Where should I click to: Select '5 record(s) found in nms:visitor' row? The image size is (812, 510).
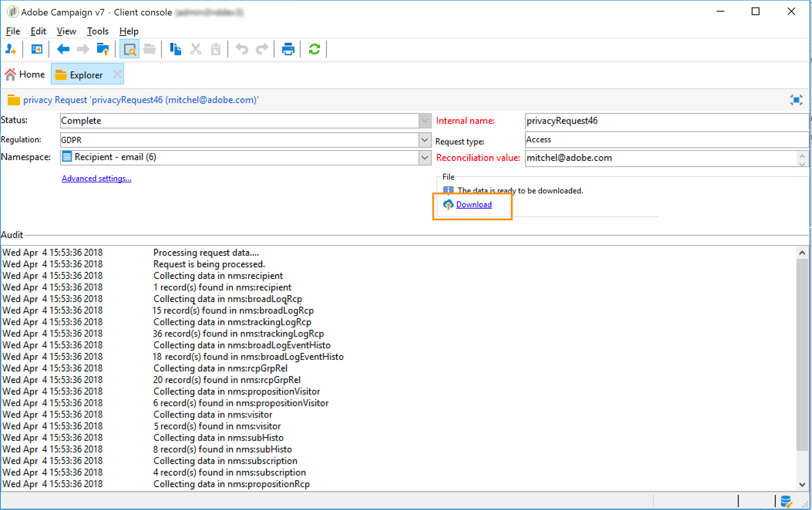[x=398, y=426]
